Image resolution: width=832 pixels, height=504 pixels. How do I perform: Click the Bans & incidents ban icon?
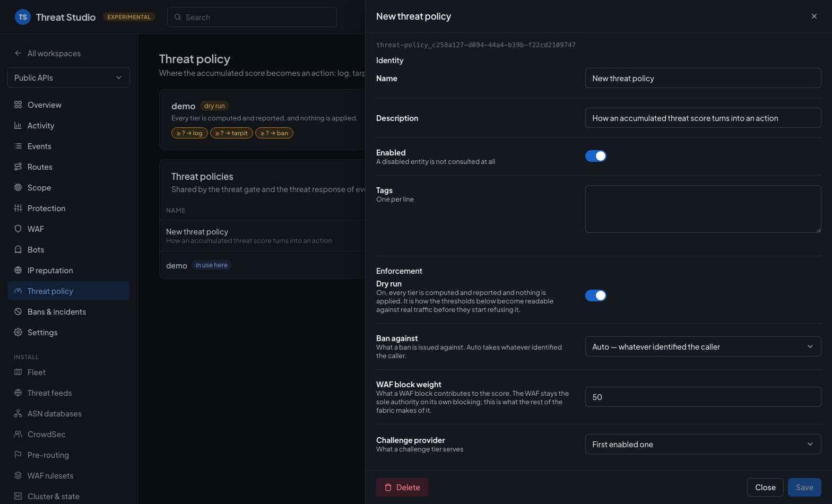point(18,311)
